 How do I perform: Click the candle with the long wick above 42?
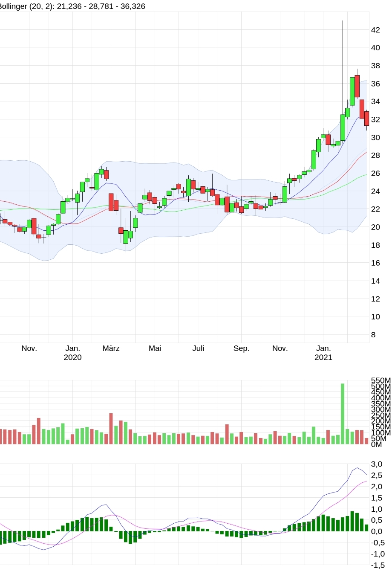[343, 127]
